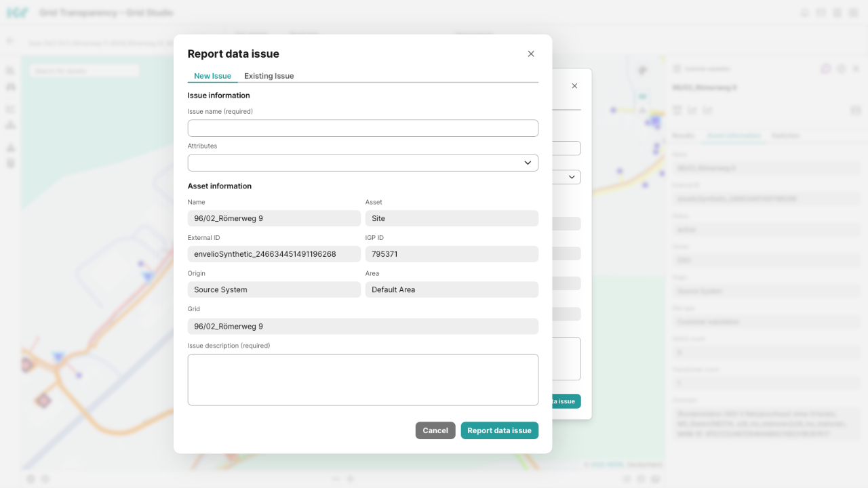This screenshot has width=868, height=488.
Task: Submit with the Report data issue button
Action: point(499,430)
